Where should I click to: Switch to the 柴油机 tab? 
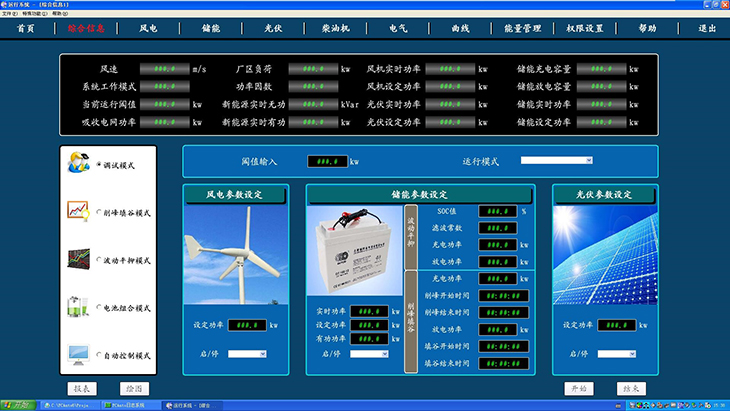click(335, 29)
